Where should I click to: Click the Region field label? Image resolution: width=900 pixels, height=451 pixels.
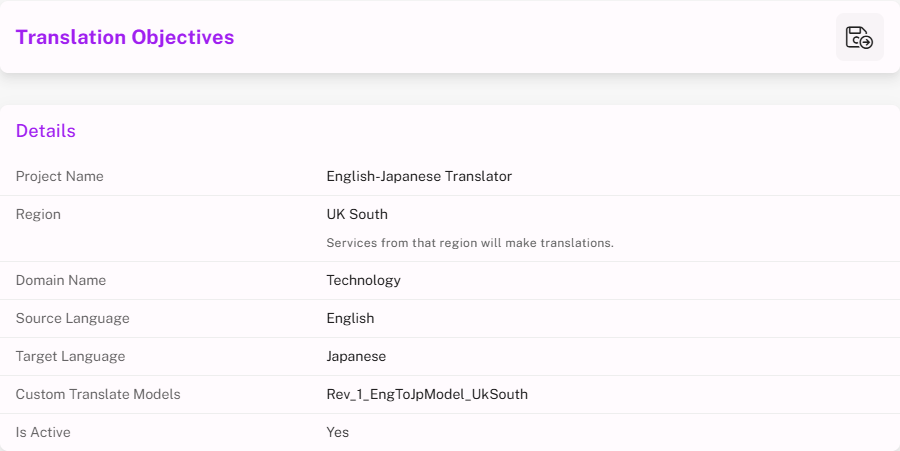tap(38, 214)
